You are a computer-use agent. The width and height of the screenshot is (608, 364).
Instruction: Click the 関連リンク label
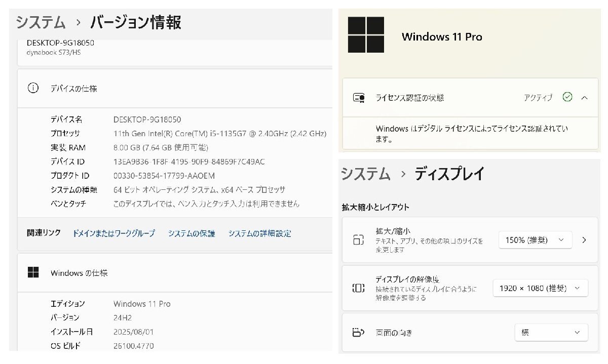tap(44, 233)
